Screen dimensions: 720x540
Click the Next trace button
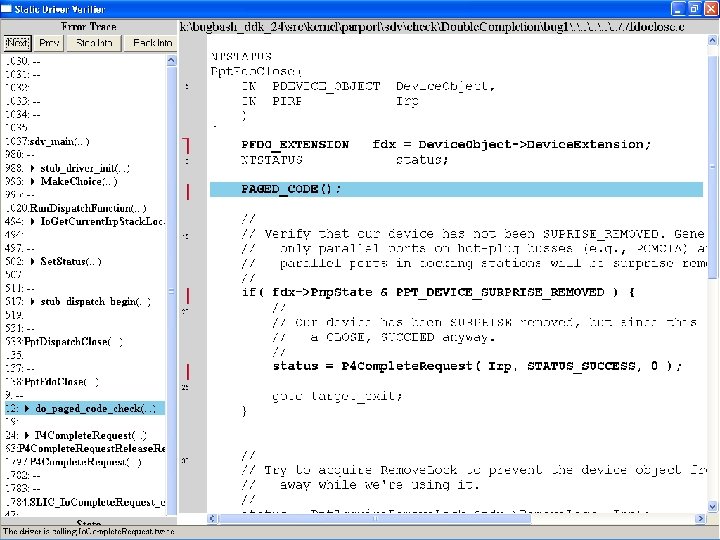tap(17, 43)
